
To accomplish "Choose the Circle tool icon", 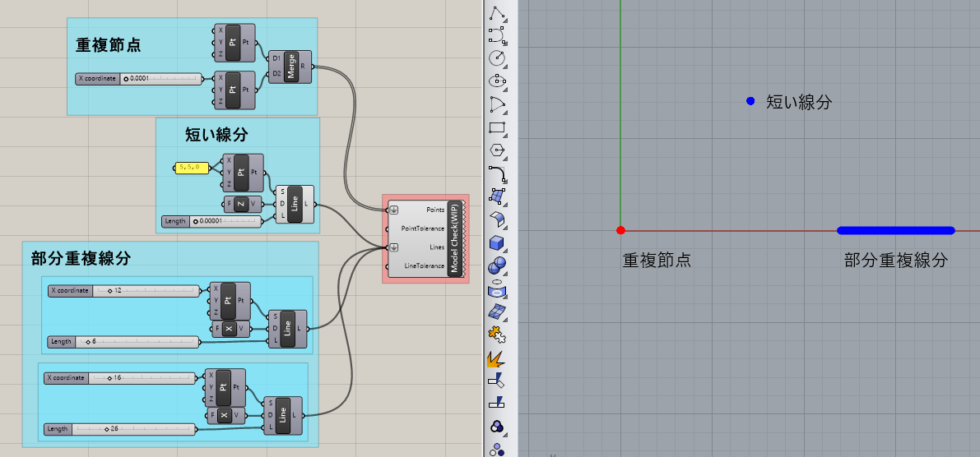I will (497, 58).
